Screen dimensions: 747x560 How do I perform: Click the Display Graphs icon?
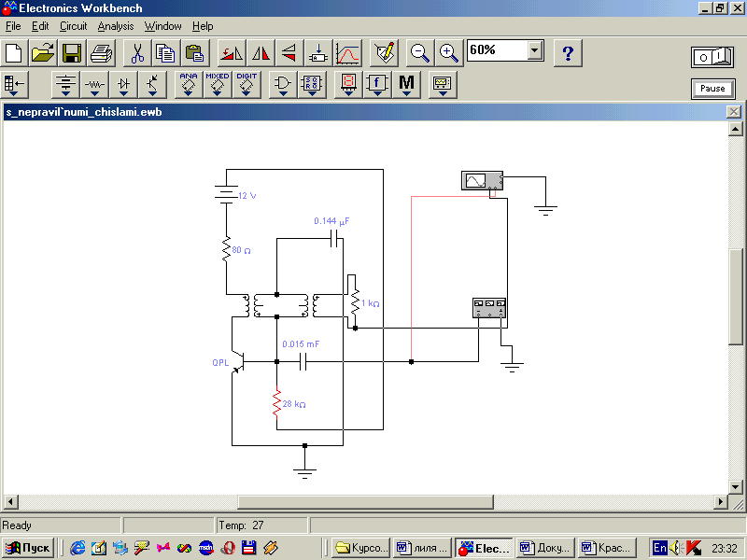(347, 52)
